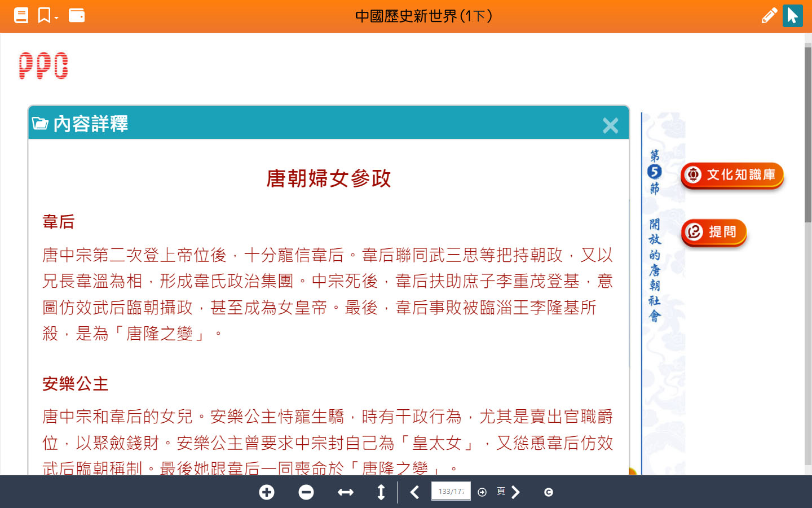
Task: Click the vertical scrollbar on right
Action: point(807,135)
